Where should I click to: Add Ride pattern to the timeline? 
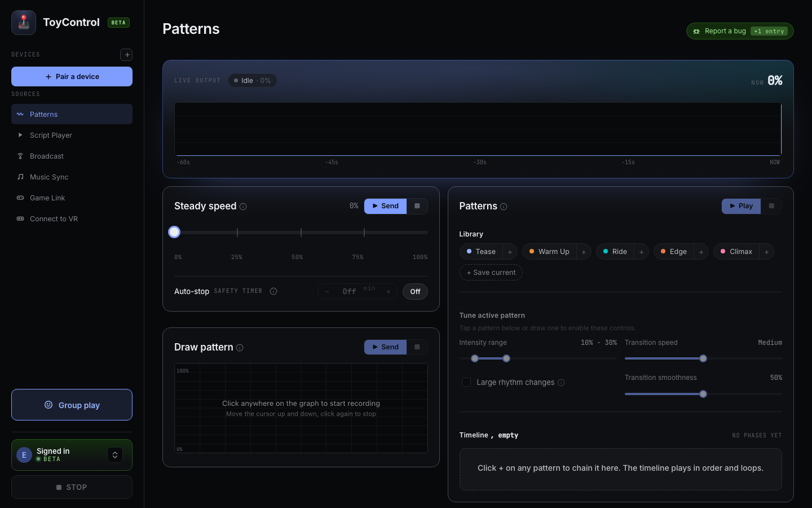[x=641, y=252]
